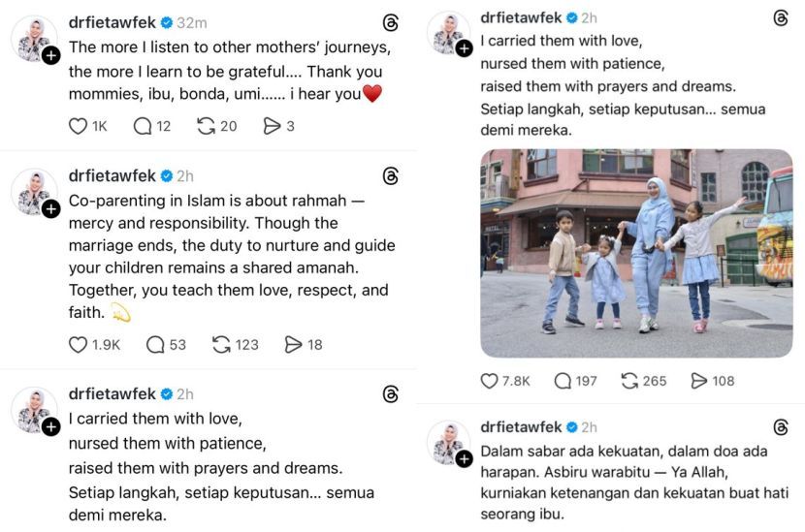Repost the co-parenting post with 123 reposts

221,344
